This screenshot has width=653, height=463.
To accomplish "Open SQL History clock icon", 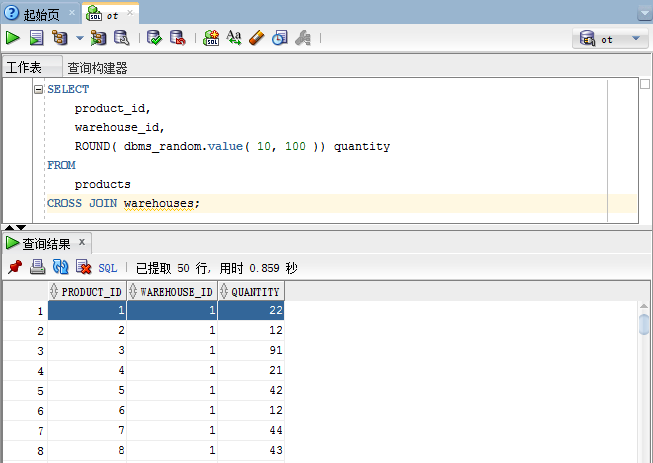I will click(x=280, y=38).
